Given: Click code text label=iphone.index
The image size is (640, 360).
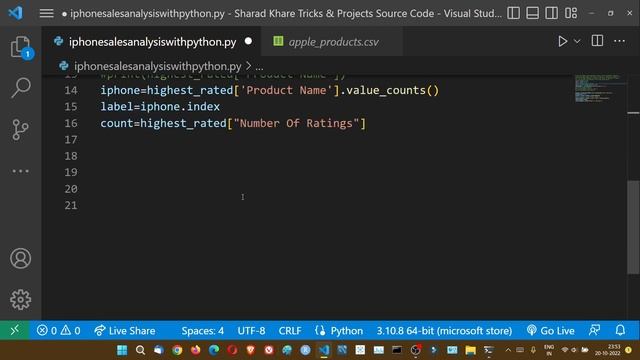Looking at the screenshot, I should coord(160,107).
